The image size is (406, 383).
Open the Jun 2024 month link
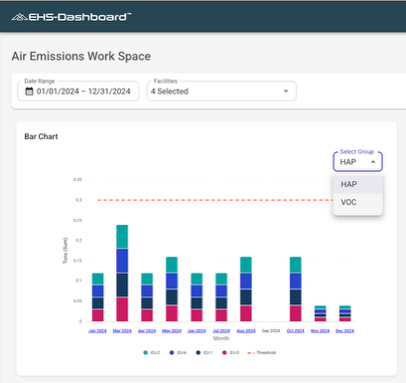[x=197, y=331]
